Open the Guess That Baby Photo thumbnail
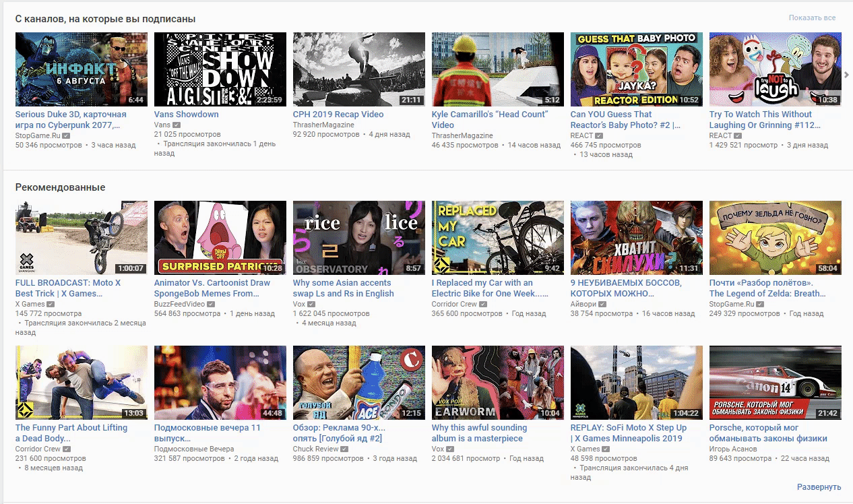Viewport: 853px width, 504px height. tap(637, 69)
